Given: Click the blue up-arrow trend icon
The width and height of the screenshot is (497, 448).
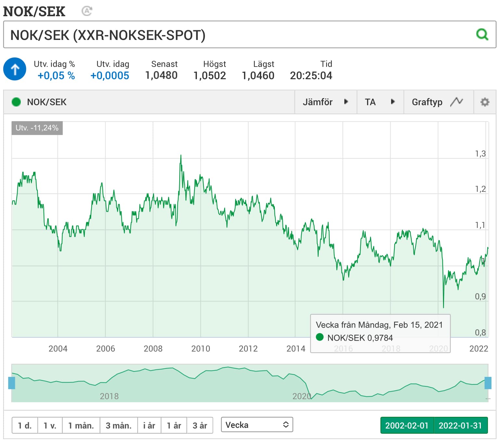Looking at the screenshot, I should pyautogui.click(x=15, y=69).
